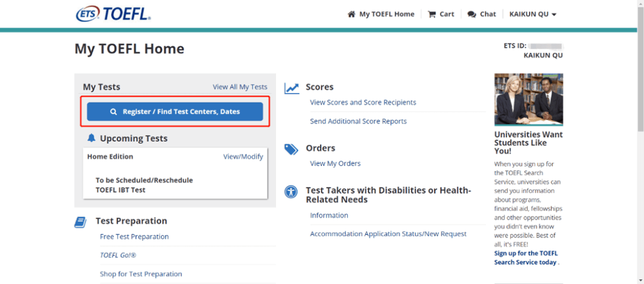This screenshot has width=644, height=284.
Task: Click the shopping cart icon
Action: click(x=431, y=14)
